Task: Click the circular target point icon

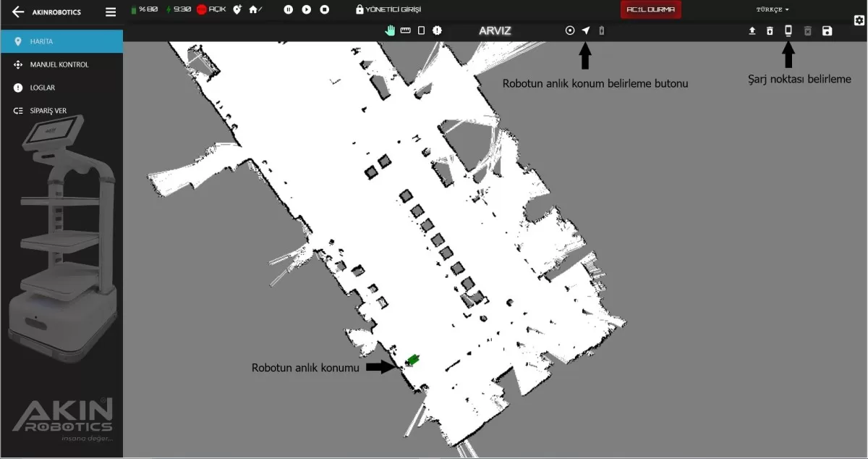Action: [570, 30]
